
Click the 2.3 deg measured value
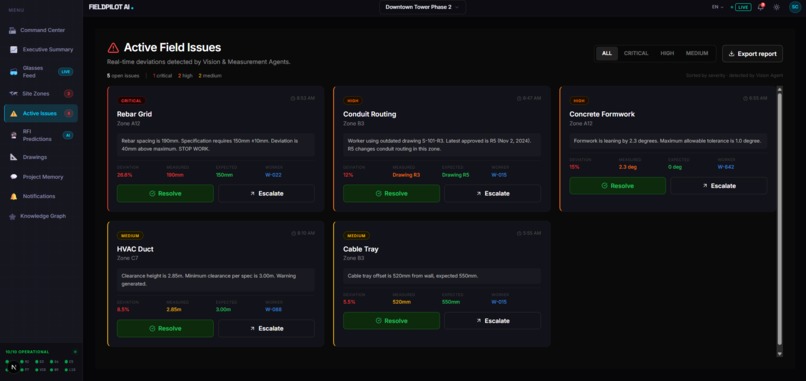point(628,168)
